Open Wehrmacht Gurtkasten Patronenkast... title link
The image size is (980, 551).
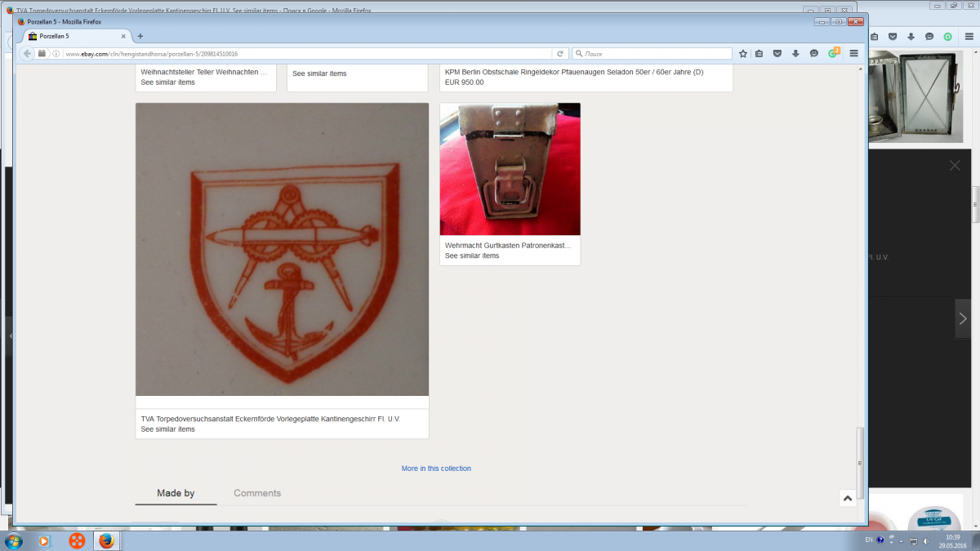click(x=508, y=245)
